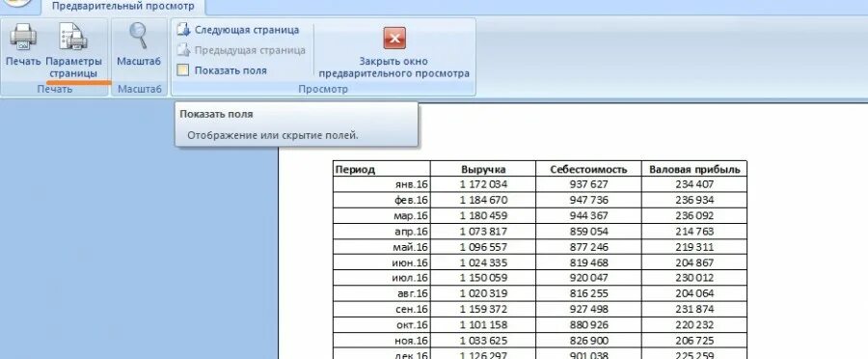This screenshot has width=868, height=359.
Task: Click cost value 947 736
Action: (588, 200)
